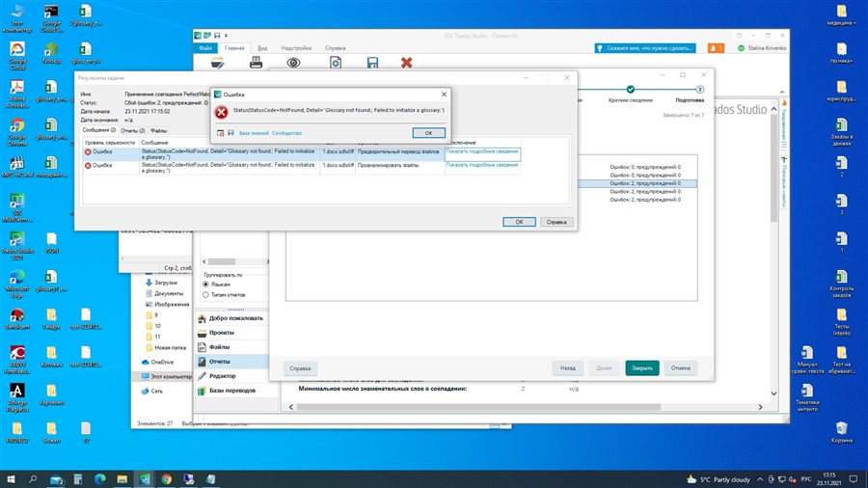The image size is (868, 488).
Task: Click the Краткие сведения wizard step marker
Action: tap(630, 89)
